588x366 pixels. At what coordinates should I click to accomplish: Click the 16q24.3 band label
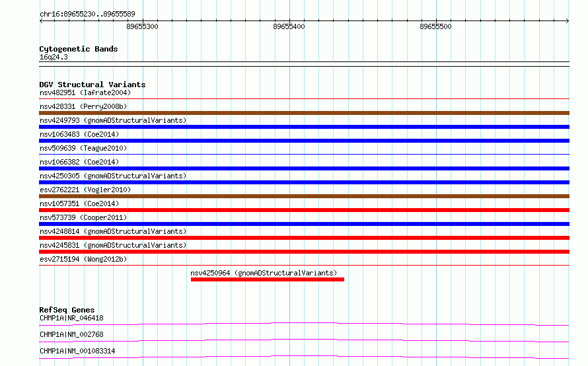(54, 57)
